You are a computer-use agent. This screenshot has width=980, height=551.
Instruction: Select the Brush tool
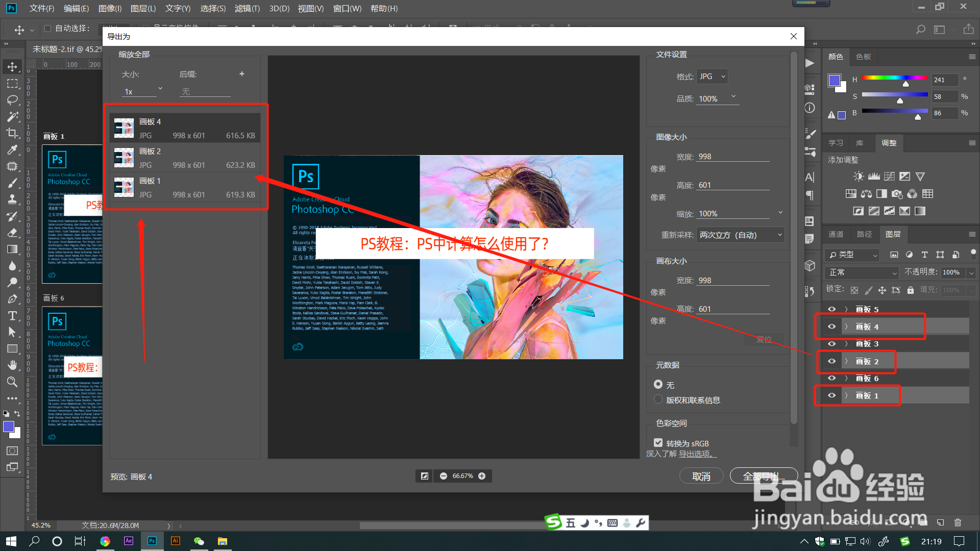(x=12, y=183)
